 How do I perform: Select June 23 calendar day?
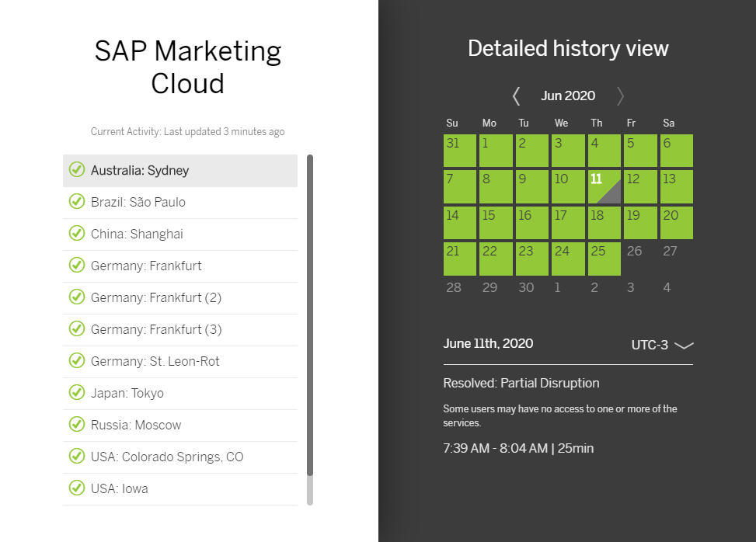point(531,259)
